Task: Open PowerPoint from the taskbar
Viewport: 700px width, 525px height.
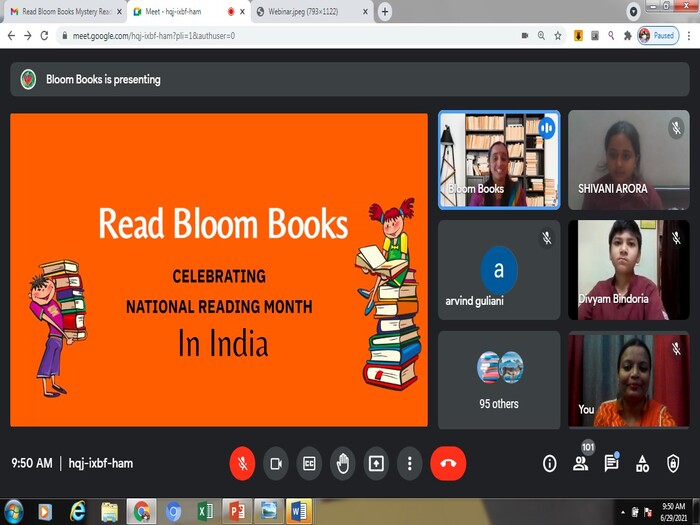Action: [237, 512]
